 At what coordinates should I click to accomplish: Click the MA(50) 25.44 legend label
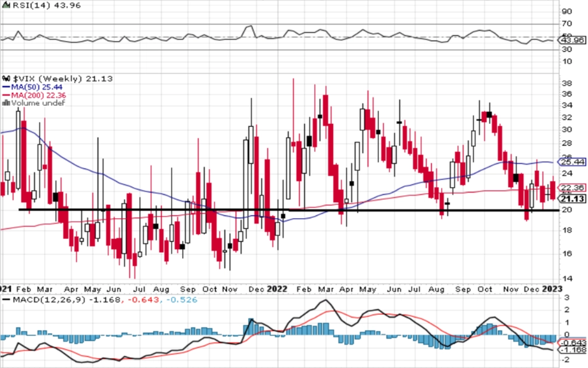click(37, 87)
